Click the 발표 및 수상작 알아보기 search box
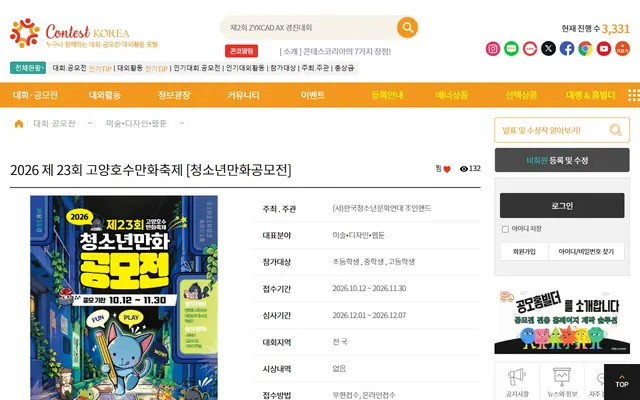This screenshot has height=400, width=640. coord(562,130)
